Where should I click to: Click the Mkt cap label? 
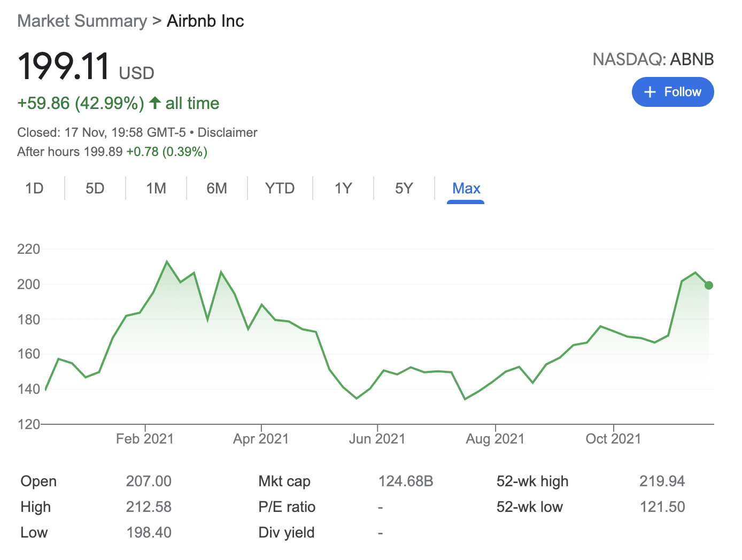tap(284, 481)
